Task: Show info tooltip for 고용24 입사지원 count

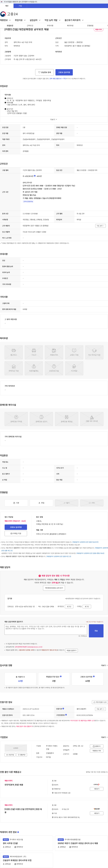Action: point(94,676)
